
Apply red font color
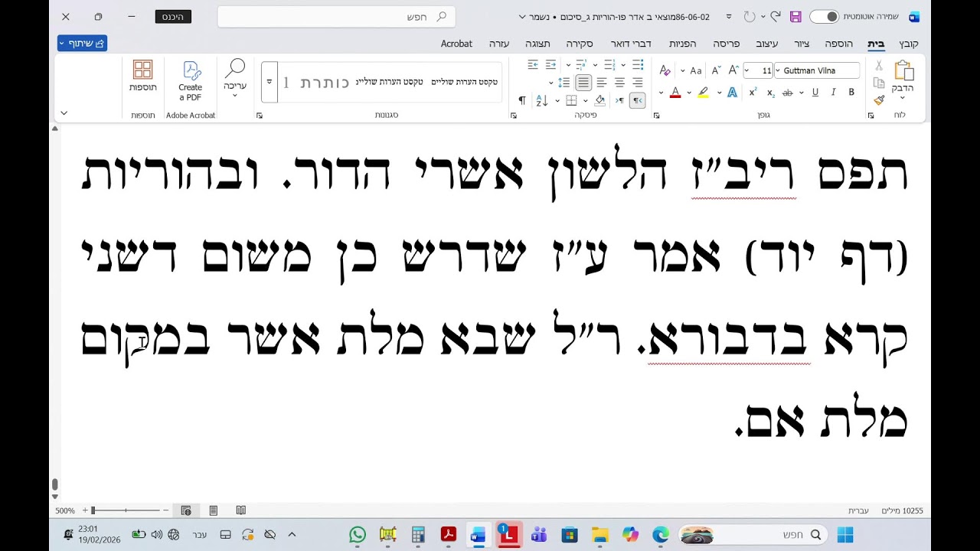(x=675, y=92)
